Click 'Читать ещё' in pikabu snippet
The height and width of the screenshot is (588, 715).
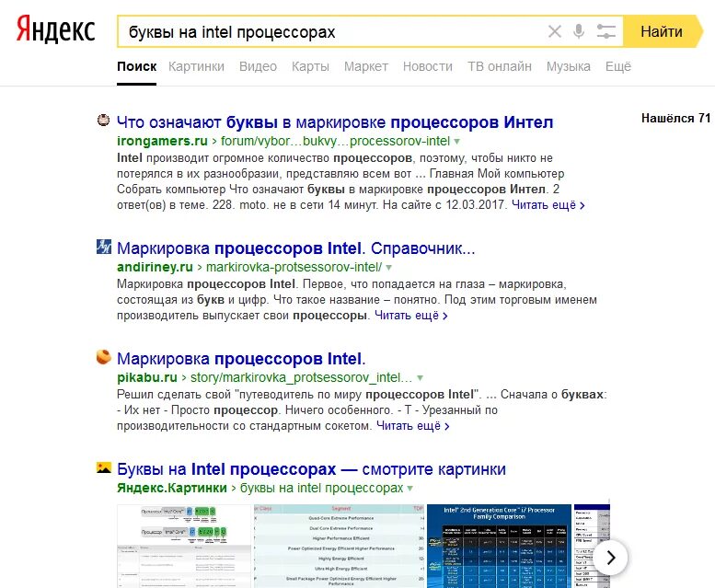[x=412, y=426]
